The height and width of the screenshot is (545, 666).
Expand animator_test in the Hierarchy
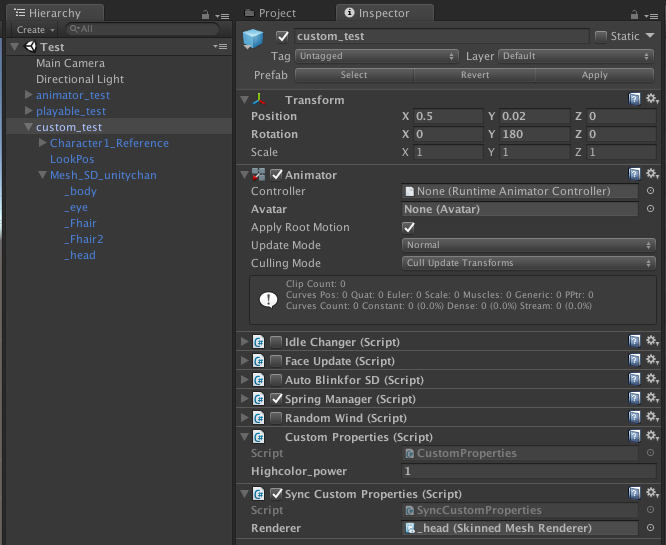(x=28, y=94)
